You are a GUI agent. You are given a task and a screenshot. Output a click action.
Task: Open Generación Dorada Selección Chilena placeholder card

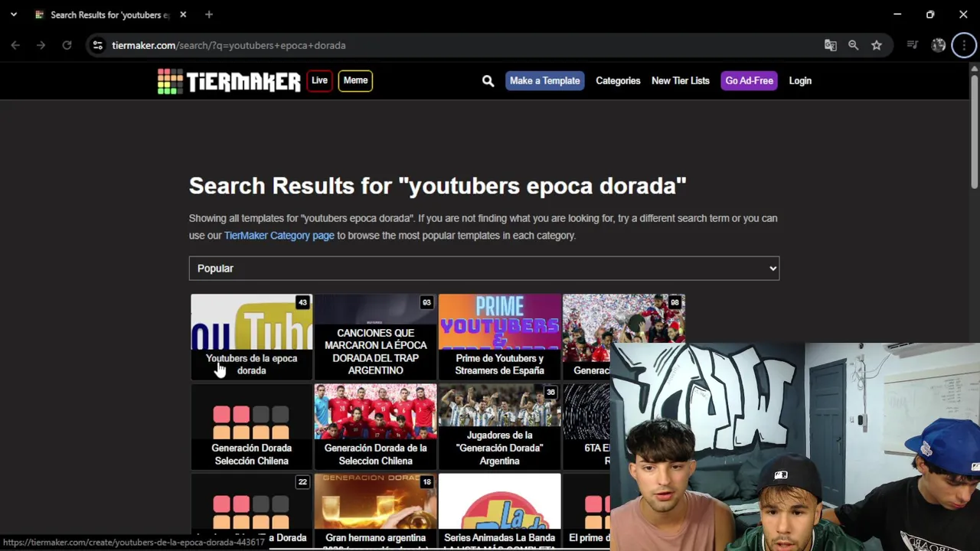tap(252, 426)
